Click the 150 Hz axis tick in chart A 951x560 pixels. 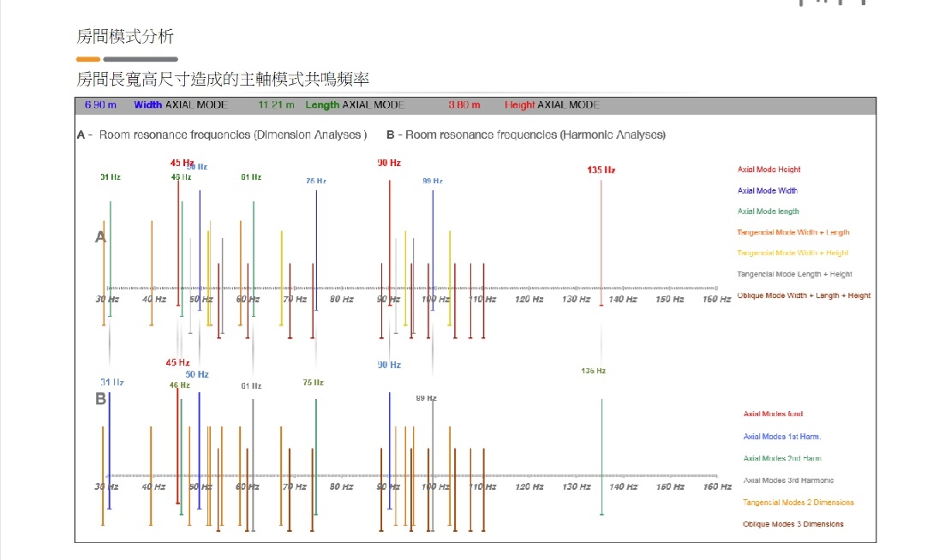(670, 300)
